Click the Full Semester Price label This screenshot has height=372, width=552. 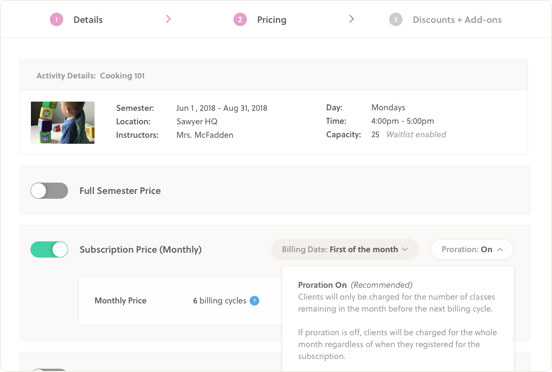coord(120,191)
